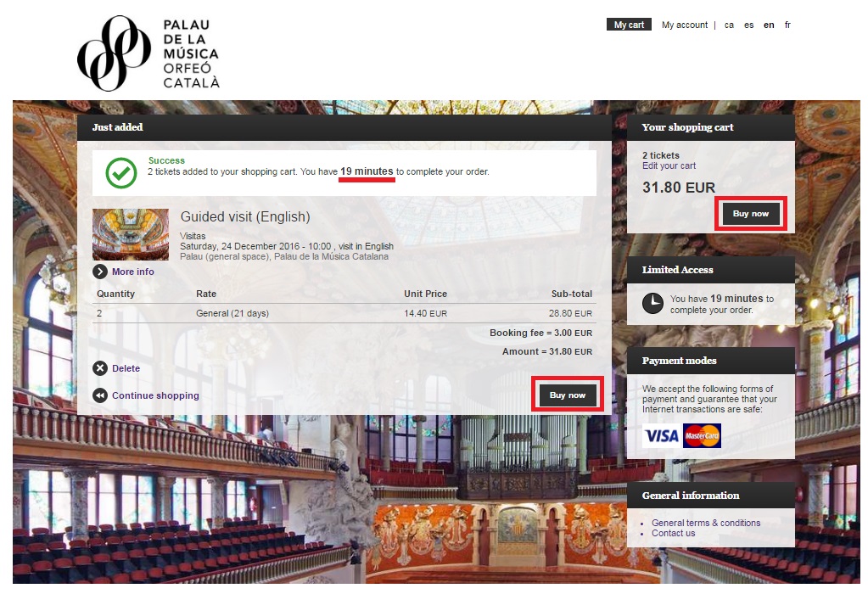Click Edit your cart link

click(669, 165)
